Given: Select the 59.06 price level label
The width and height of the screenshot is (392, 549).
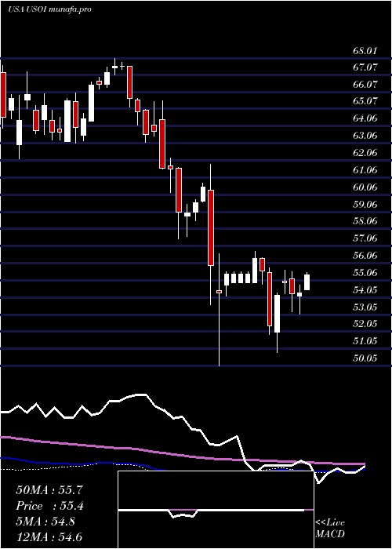Looking at the screenshot, I should pos(365,205).
